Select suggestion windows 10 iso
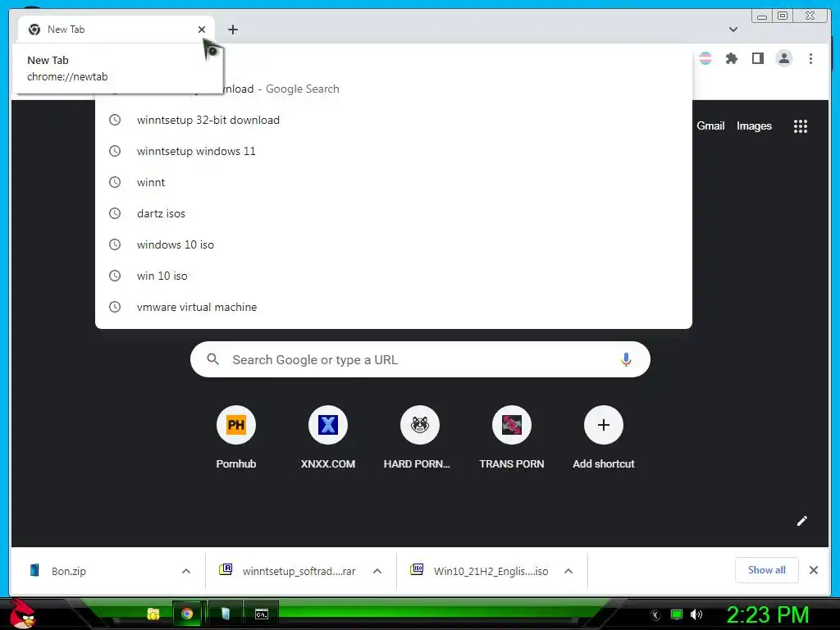 [x=393, y=244]
